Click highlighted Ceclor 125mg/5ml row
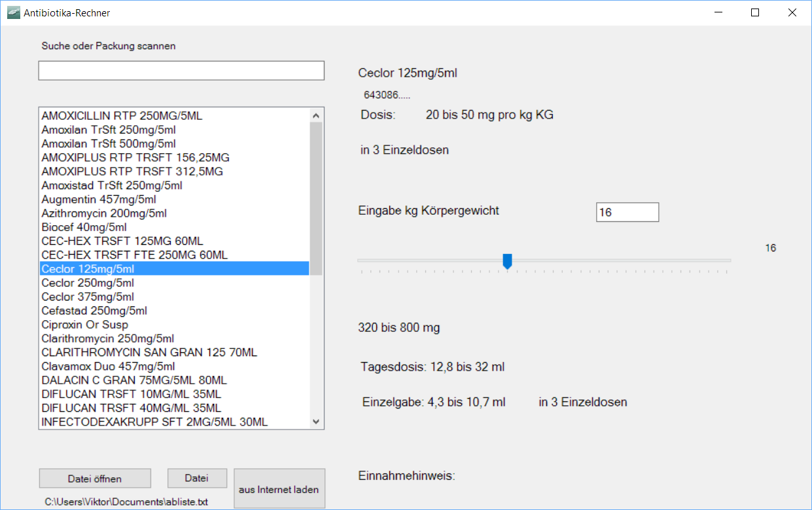Viewport: 812px width, 510px height. click(174, 268)
